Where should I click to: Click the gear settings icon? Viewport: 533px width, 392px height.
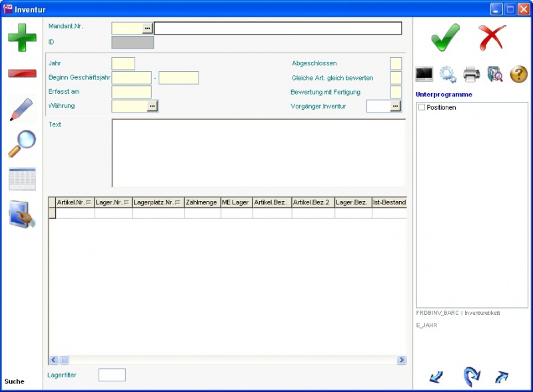[448, 75]
